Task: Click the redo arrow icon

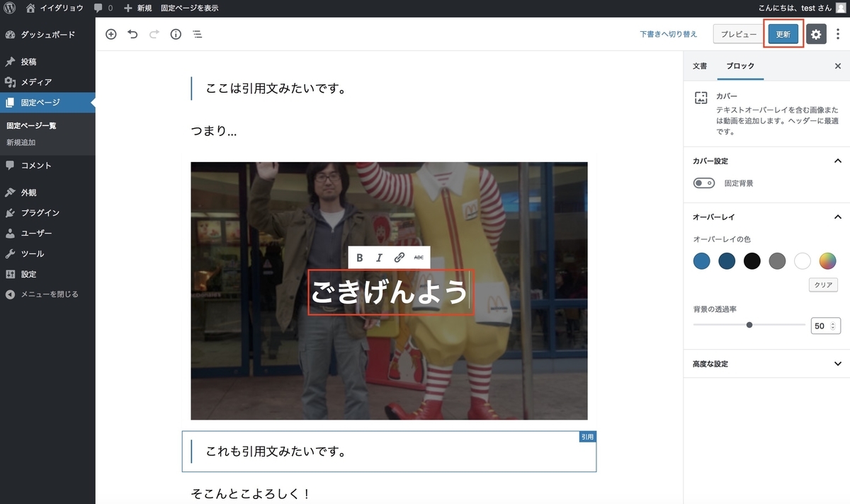Action: coord(154,34)
